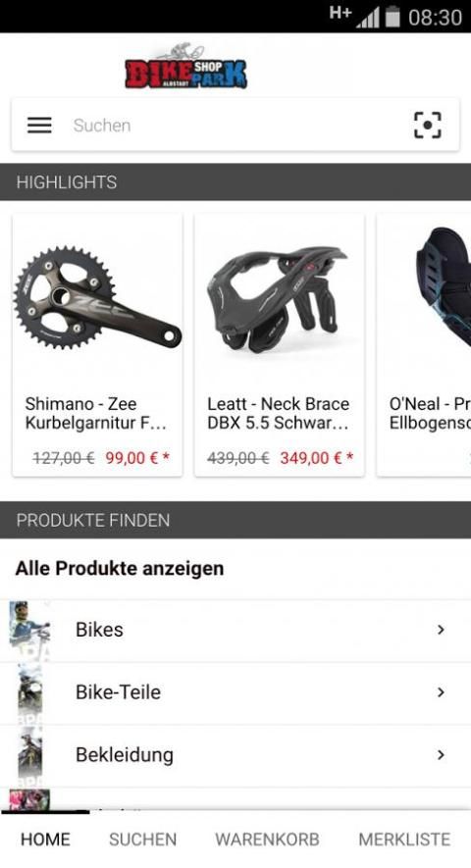
Task: Select the Home tab
Action: click(45, 840)
